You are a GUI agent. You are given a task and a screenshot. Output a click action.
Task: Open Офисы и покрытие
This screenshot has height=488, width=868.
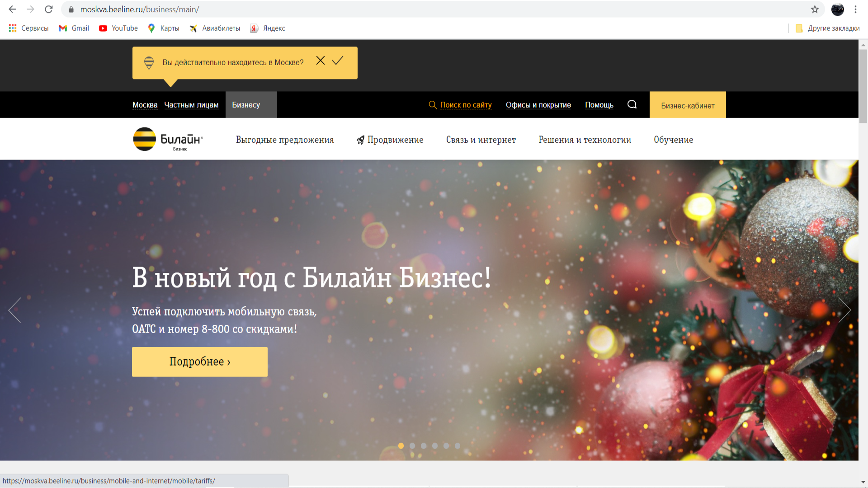pos(538,105)
